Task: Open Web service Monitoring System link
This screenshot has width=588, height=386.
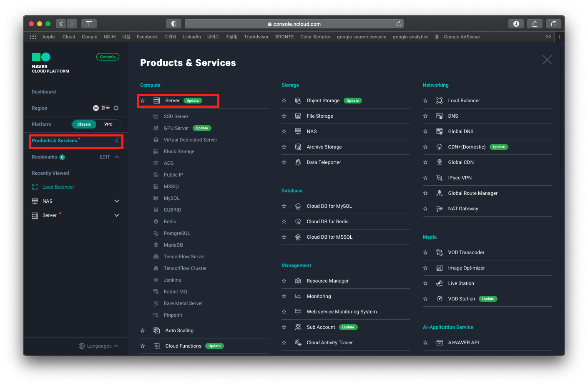Action: click(342, 312)
